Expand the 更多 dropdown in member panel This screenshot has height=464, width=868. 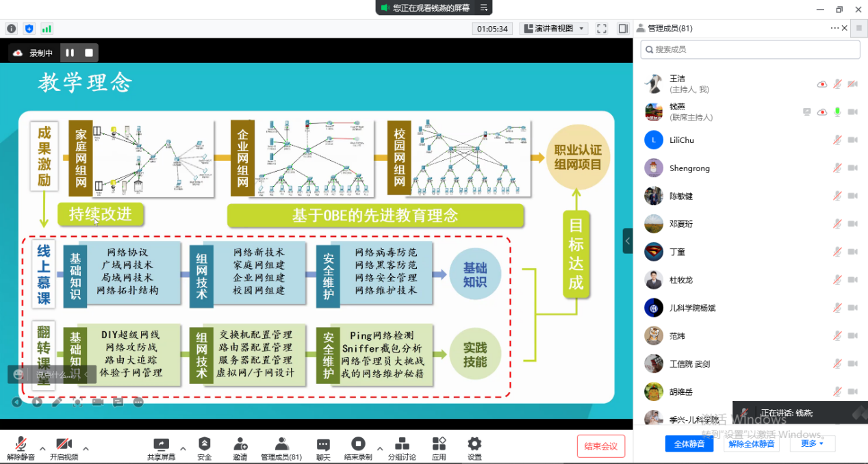(813, 443)
